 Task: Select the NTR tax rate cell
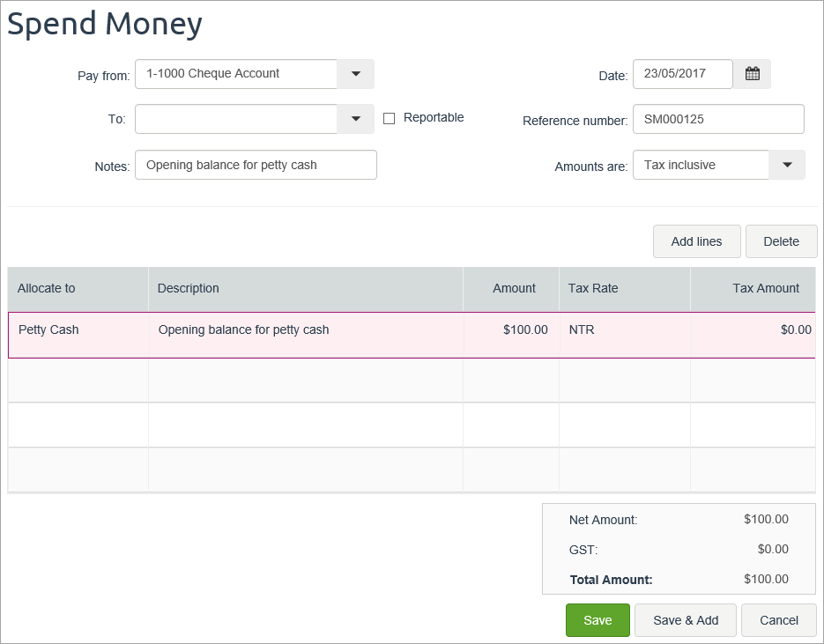click(624, 330)
